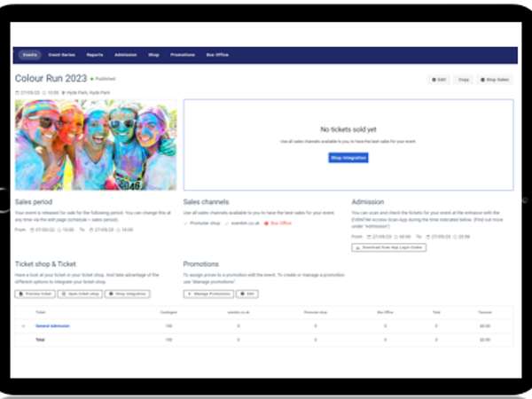The height and width of the screenshot is (399, 532).
Task: Download Scan App Login Codes
Action: 388,247
